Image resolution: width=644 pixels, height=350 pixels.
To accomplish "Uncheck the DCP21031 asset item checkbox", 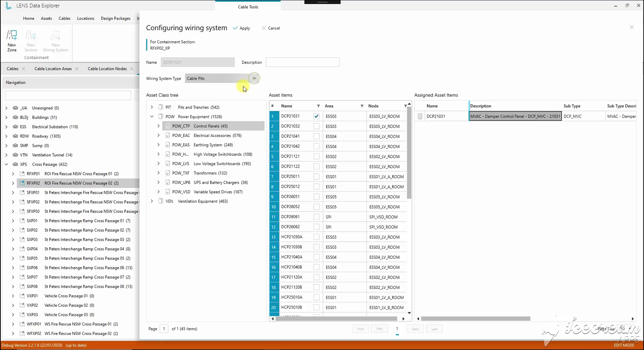I will pos(316,116).
